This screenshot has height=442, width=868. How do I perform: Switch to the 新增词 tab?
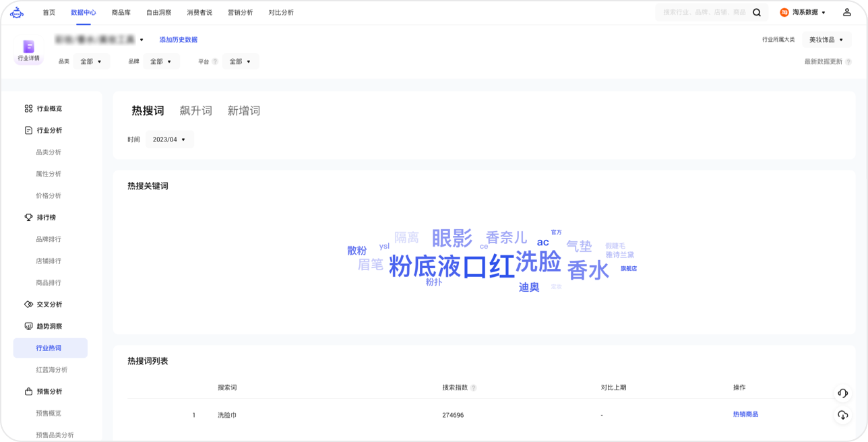click(x=244, y=111)
